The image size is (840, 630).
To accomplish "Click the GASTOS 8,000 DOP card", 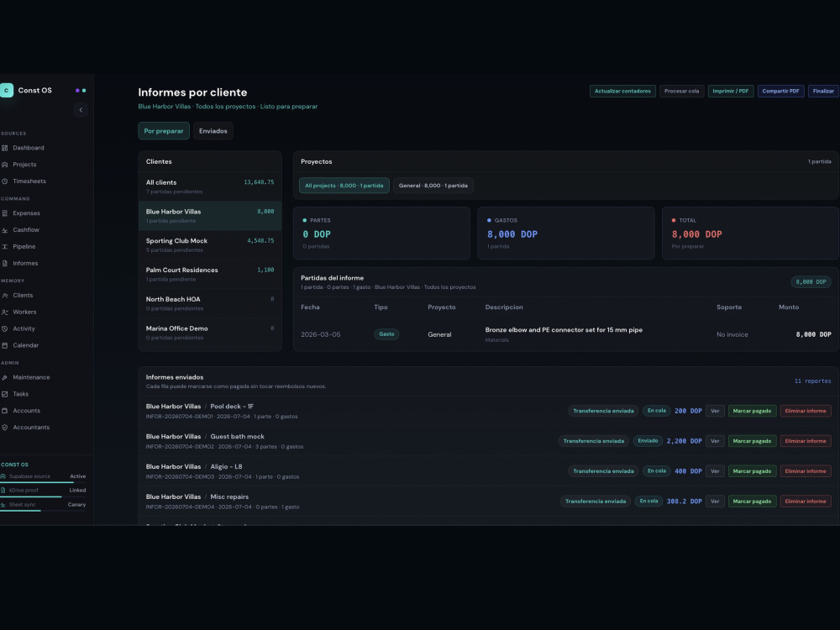I will point(565,233).
